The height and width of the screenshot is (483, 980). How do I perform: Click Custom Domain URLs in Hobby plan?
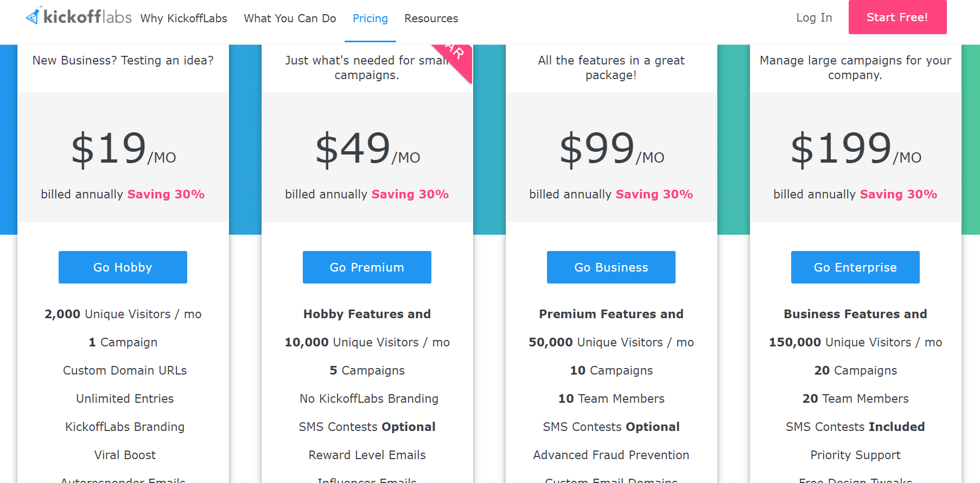pyautogui.click(x=125, y=370)
